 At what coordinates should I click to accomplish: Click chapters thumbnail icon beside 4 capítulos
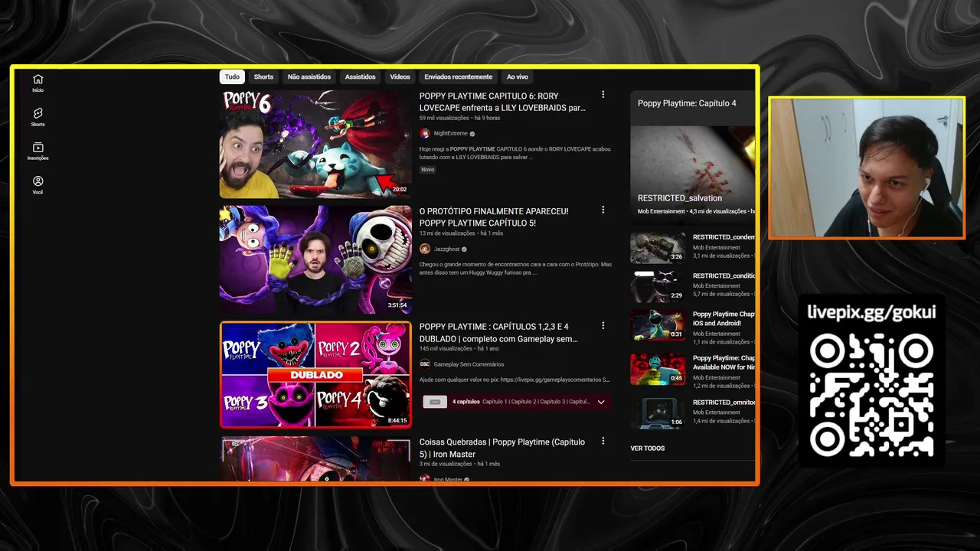point(435,402)
